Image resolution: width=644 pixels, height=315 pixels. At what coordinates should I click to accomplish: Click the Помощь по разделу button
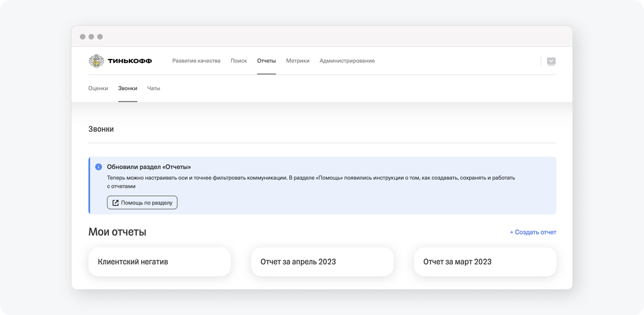click(142, 203)
